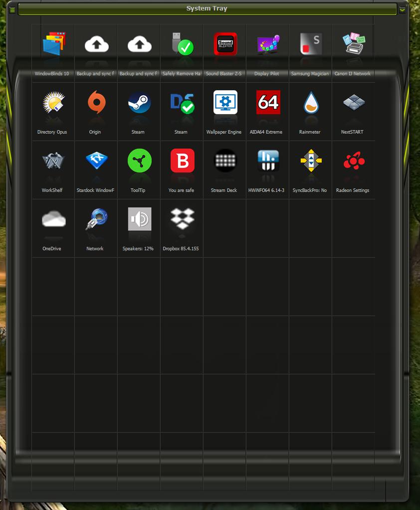The width and height of the screenshot is (420, 510).
Task: Launch Display Pilot from the tray
Action: pos(268,45)
